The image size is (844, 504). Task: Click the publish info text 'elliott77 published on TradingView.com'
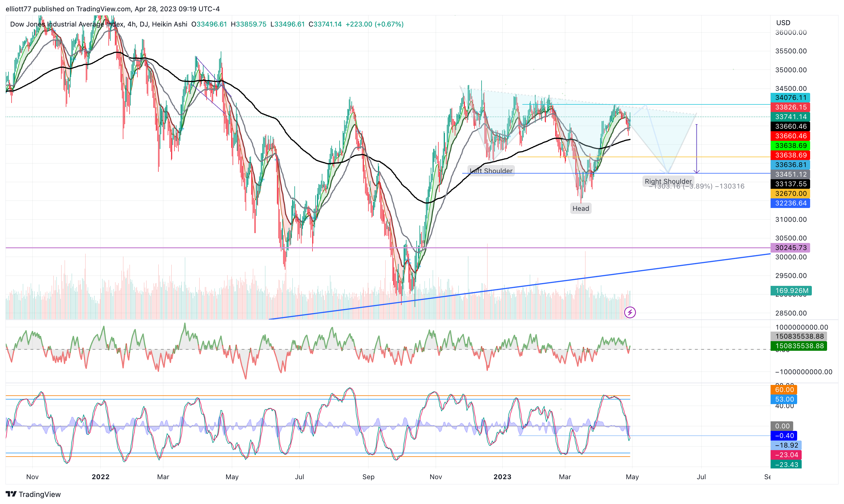click(x=68, y=9)
